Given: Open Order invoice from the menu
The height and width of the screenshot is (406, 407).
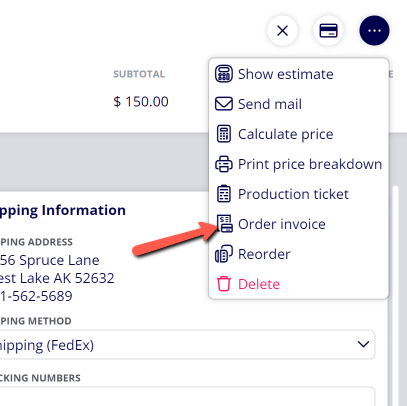Looking at the screenshot, I should (x=282, y=224).
